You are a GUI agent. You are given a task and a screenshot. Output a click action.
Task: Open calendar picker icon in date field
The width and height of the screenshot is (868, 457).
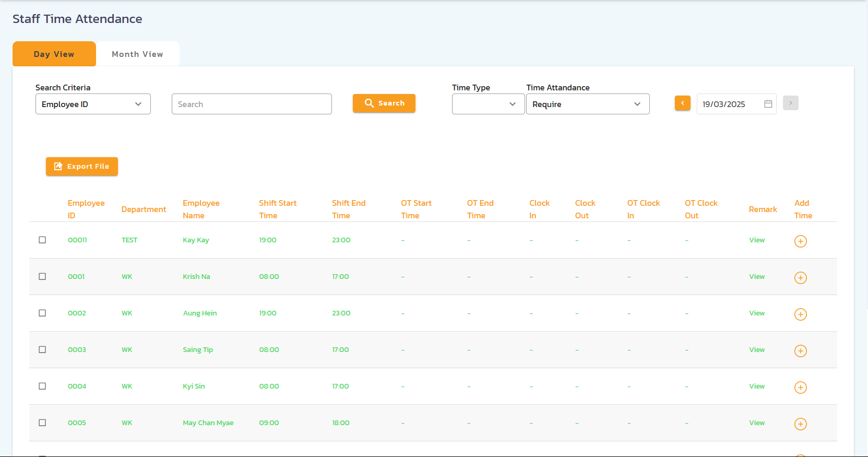coord(768,104)
